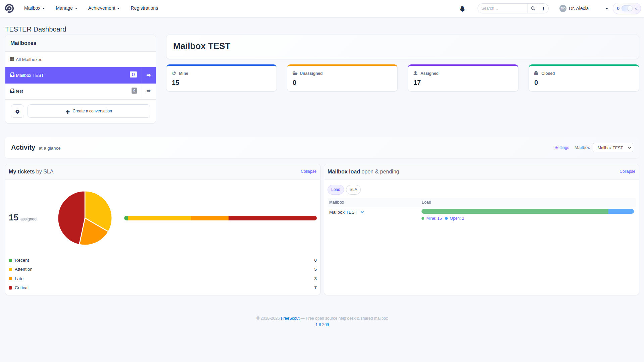The width and height of the screenshot is (644, 362).
Task: Click the Closed lock icon
Action: 536,73
